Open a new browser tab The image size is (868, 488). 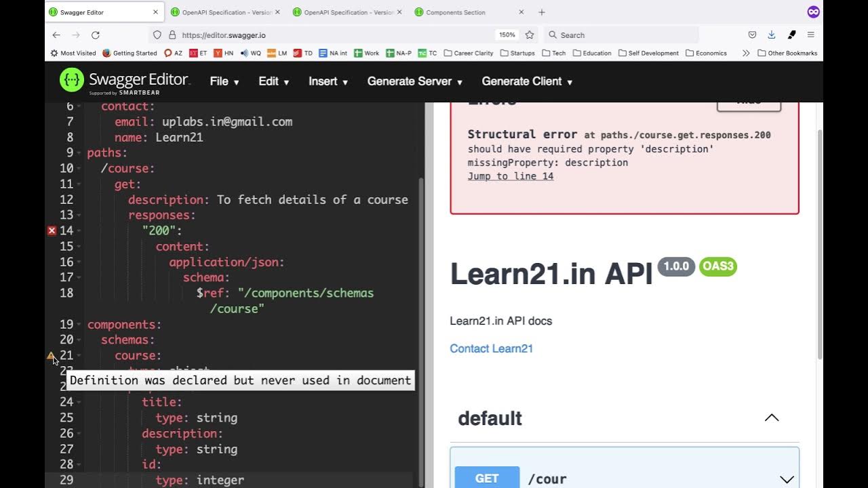pyautogui.click(x=542, y=12)
